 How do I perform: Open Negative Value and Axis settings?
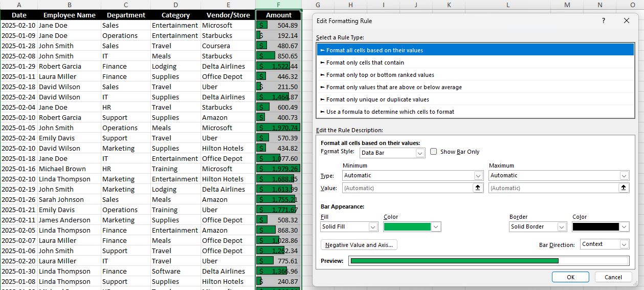359,245
